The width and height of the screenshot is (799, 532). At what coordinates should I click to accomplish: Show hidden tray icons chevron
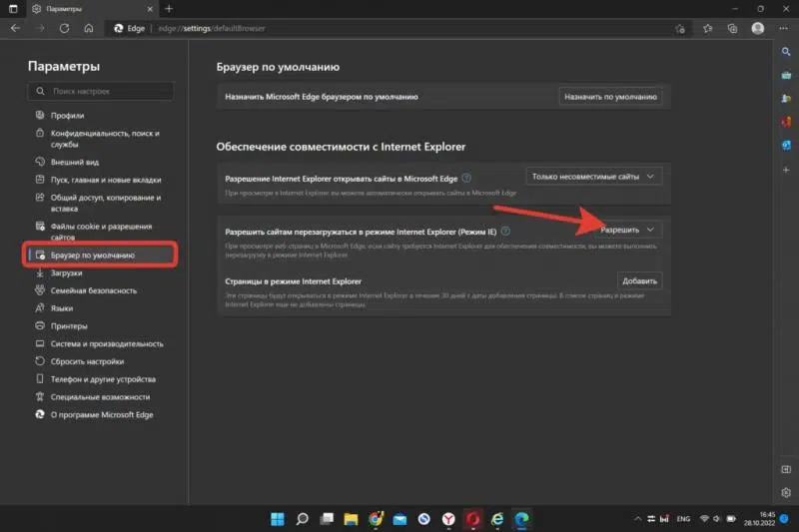(637, 519)
